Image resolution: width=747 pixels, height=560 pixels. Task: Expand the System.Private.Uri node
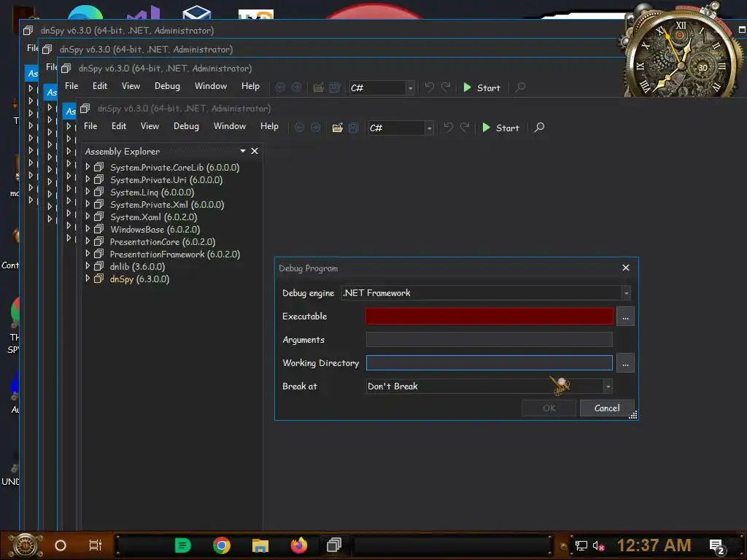click(x=88, y=179)
